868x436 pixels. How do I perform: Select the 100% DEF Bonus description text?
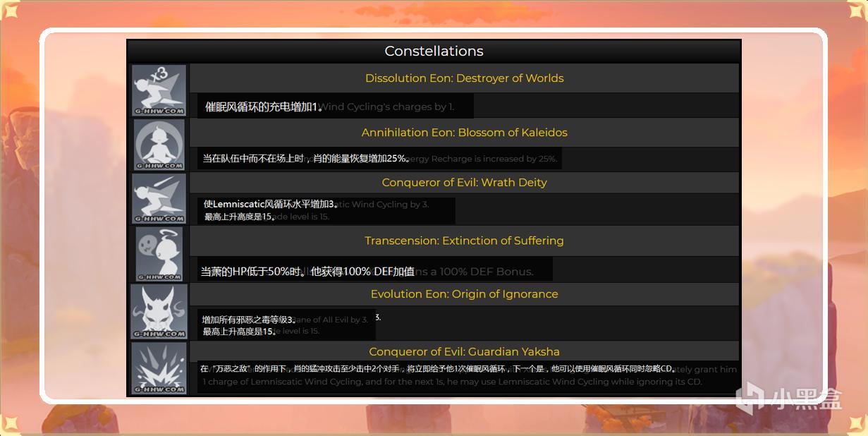click(375, 272)
